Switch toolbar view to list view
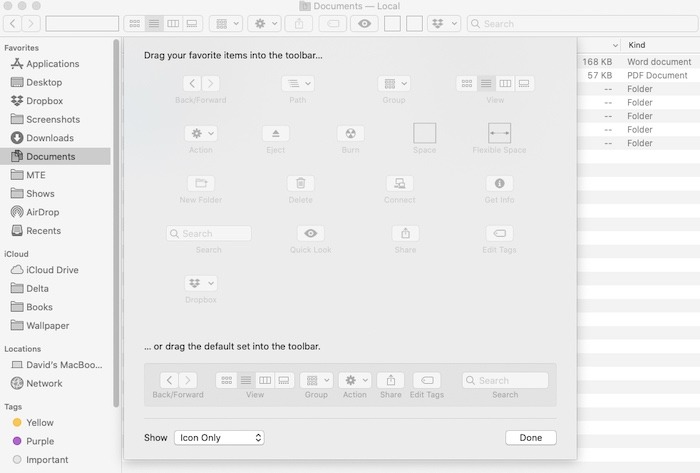Image resolution: width=700 pixels, height=473 pixels. click(x=154, y=24)
